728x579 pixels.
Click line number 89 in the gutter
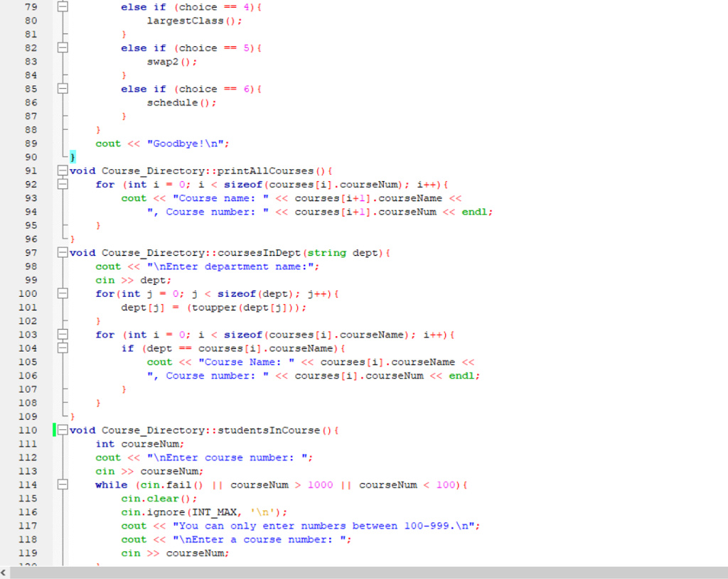coord(31,144)
